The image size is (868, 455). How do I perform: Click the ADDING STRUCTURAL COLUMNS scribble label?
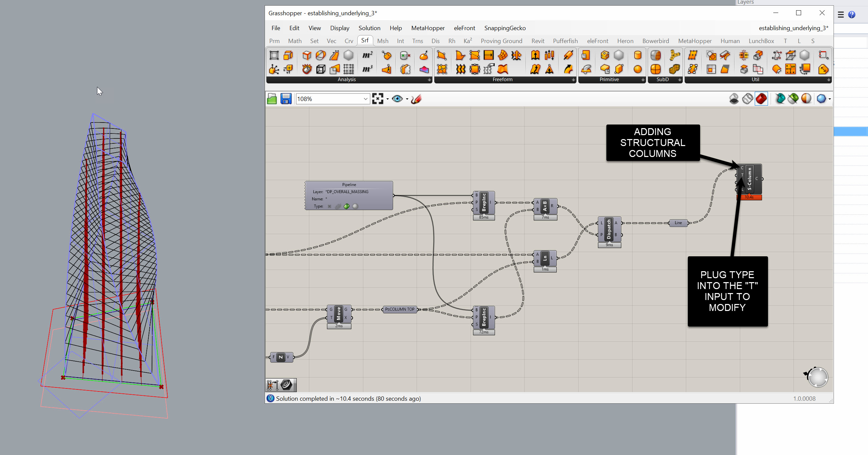click(652, 143)
